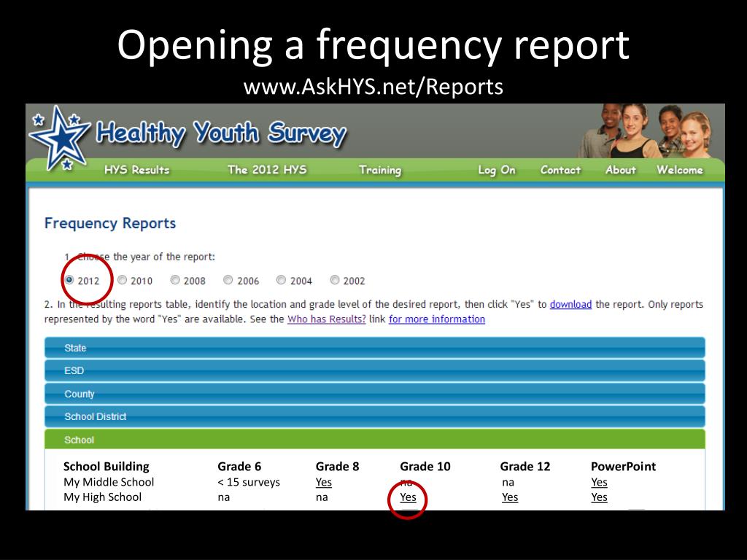This screenshot has width=747, height=560.
Task: Expand the State reports section
Action: coord(374,348)
